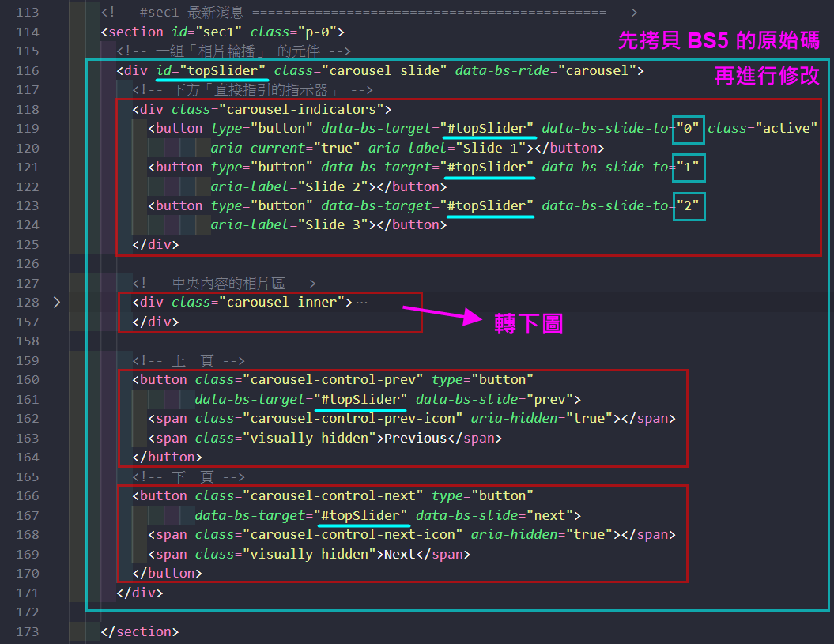Click the "1" slide-to value on line 121

pyautogui.click(x=687, y=167)
